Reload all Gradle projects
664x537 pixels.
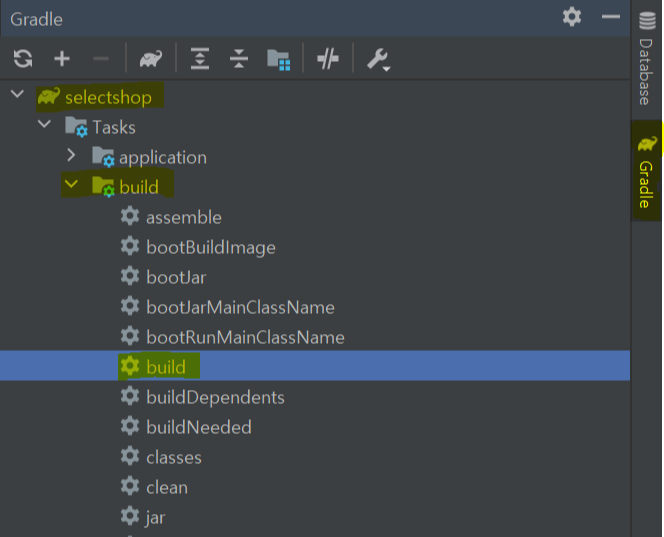pos(23,58)
